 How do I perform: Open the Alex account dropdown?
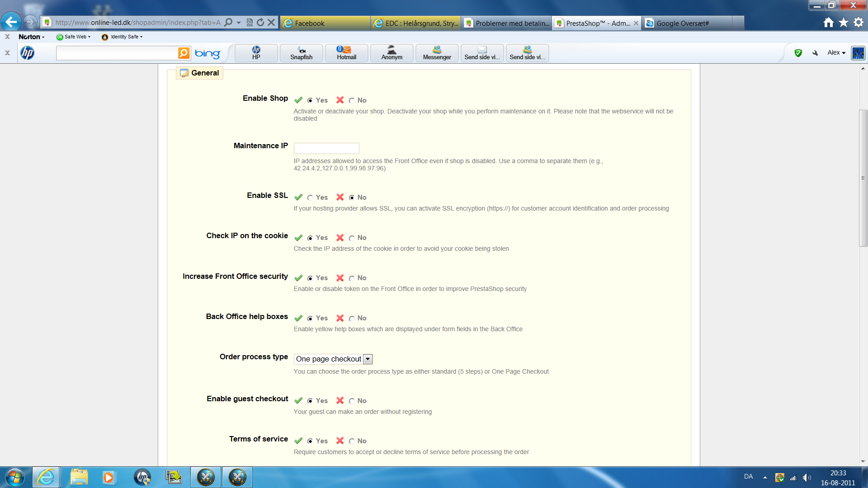[836, 53]
